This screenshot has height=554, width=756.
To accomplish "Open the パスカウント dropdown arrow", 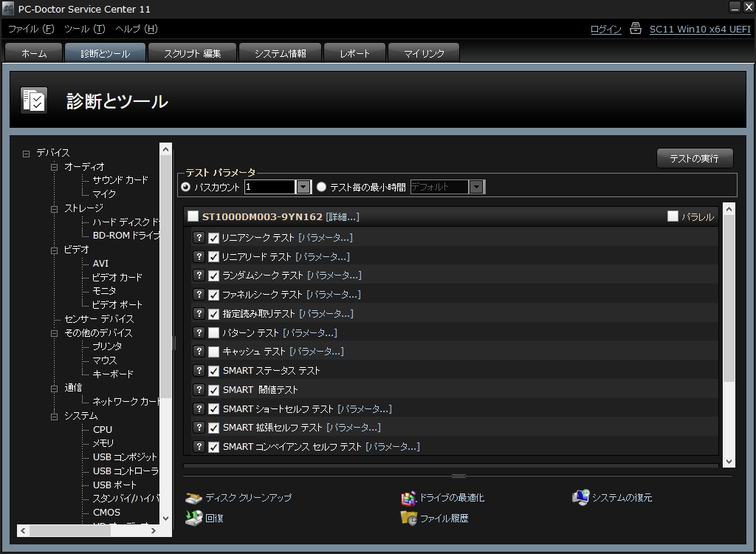I will click(303, 187).
